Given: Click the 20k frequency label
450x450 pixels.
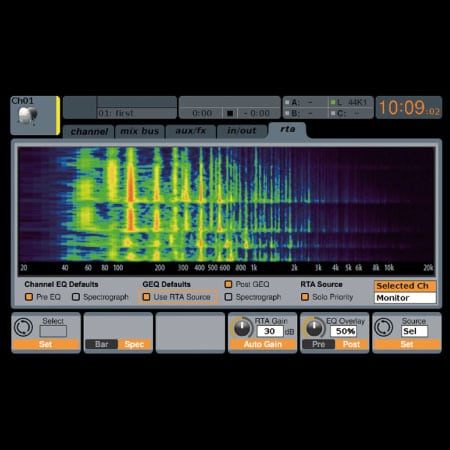Looking at the screenshot, I should [428, 268].
